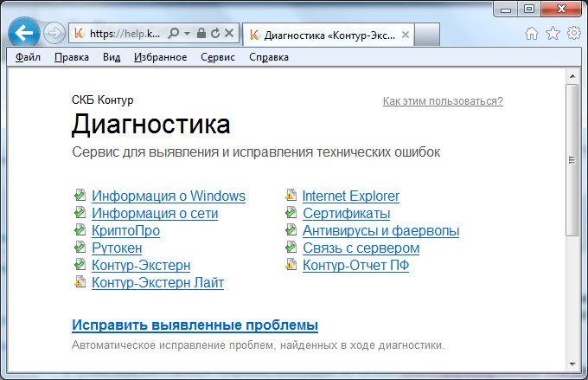This screenshot has width=588, height=380.
Task: Close the Диагностика tab
Action: (406, 35)
